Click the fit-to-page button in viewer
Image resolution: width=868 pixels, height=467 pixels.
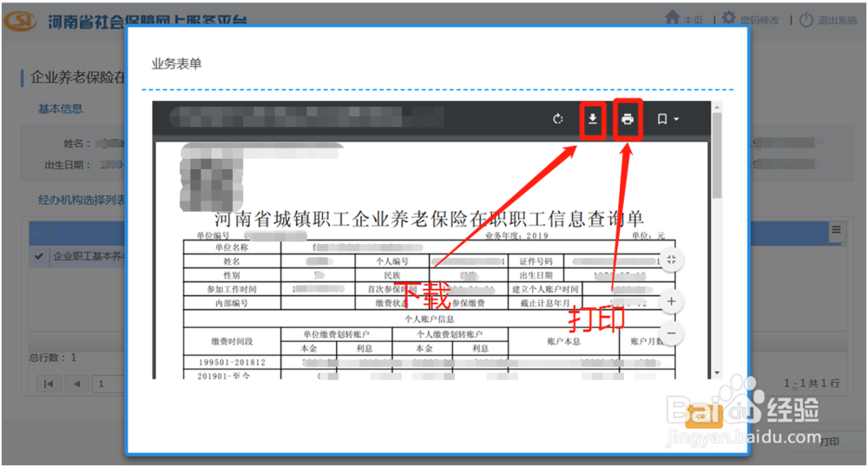[x=671, y=260]
